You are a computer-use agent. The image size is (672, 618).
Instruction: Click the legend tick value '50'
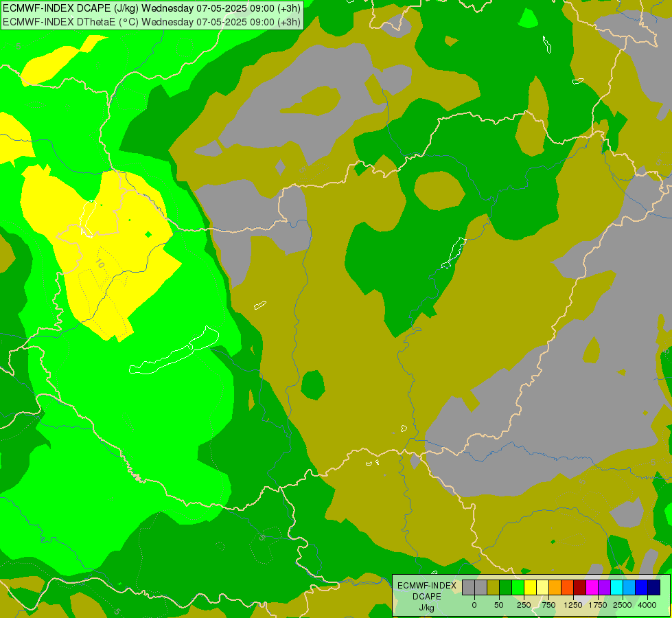[499, 605]
